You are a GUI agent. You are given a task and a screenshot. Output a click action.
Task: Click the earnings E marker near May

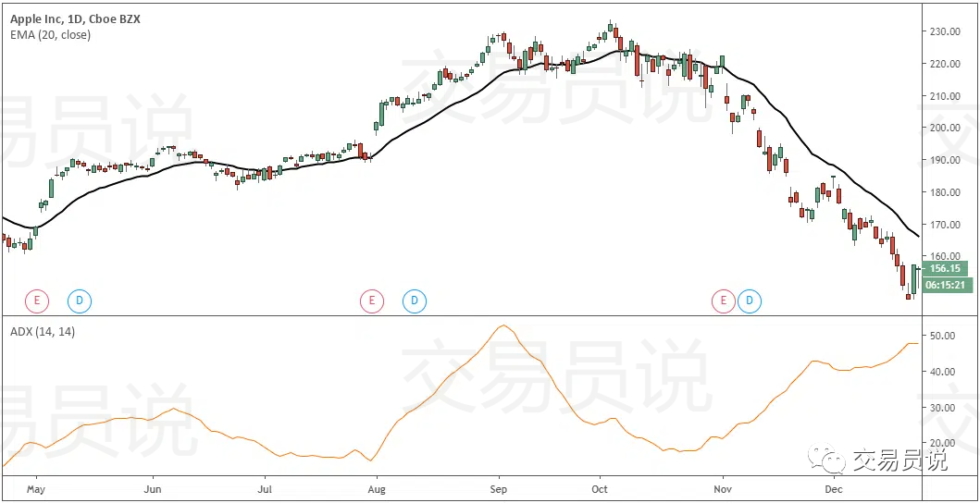pyautogui.click(x=37, y=301)
